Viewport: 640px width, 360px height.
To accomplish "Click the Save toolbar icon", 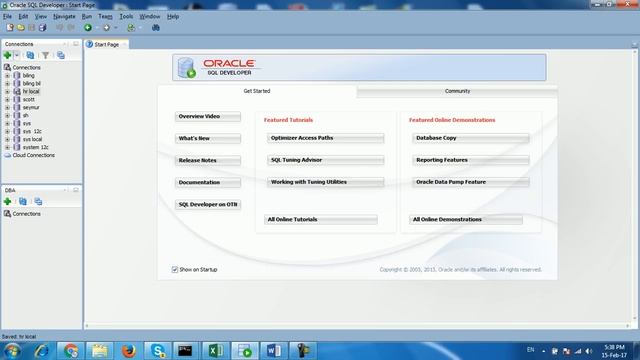I will (x=31, y=27).
